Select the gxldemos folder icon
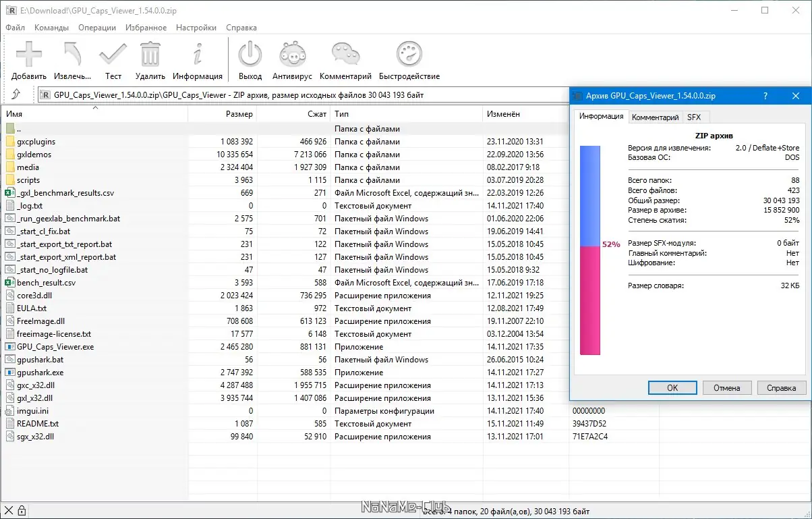812x519 pixels. click(x=10, y=155)
